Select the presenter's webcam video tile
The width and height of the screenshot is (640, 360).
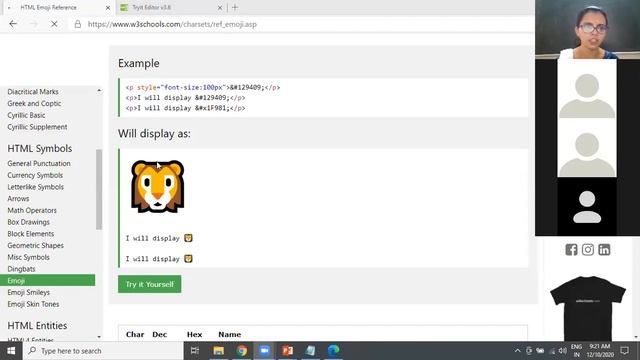click(x=587, y=29)
